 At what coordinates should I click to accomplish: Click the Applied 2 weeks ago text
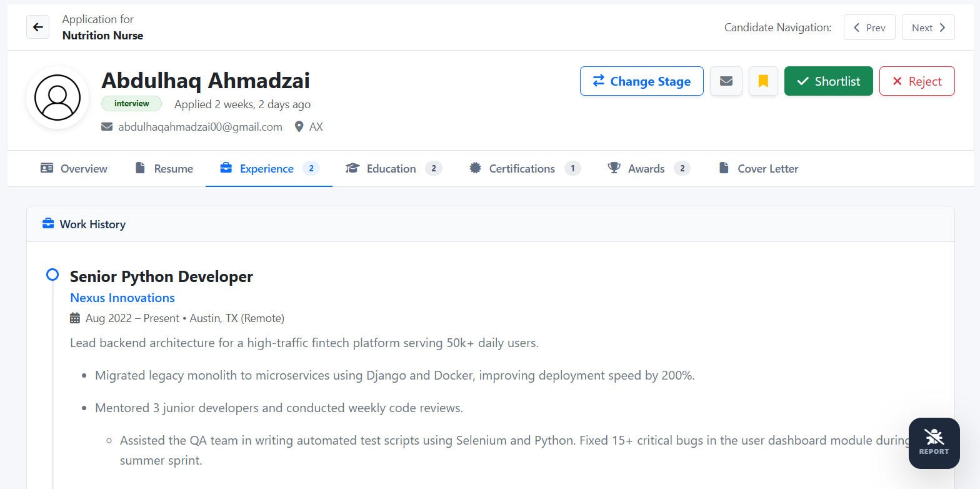[x=242, y=104]
